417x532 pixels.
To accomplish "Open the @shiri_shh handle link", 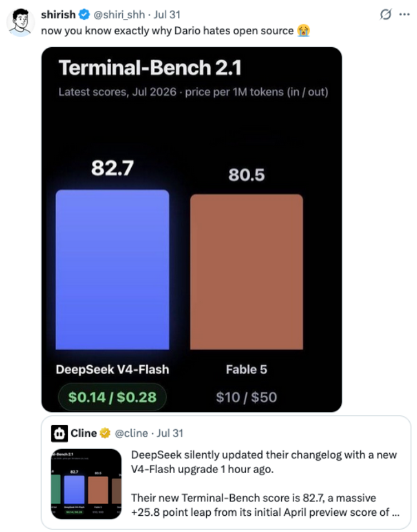I will click(x=119, y=14).
